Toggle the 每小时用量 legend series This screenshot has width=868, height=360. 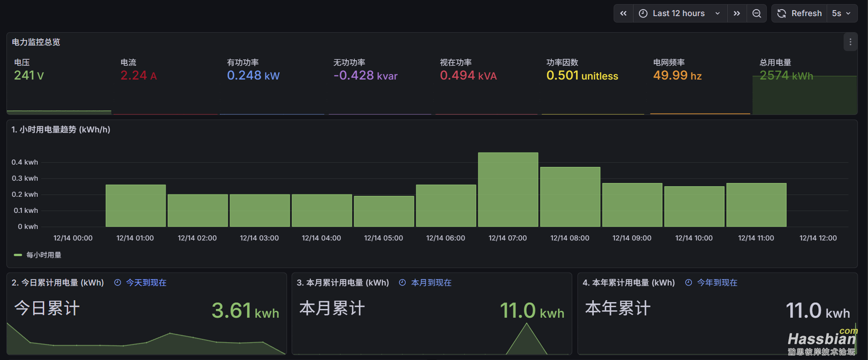[44, 255]
